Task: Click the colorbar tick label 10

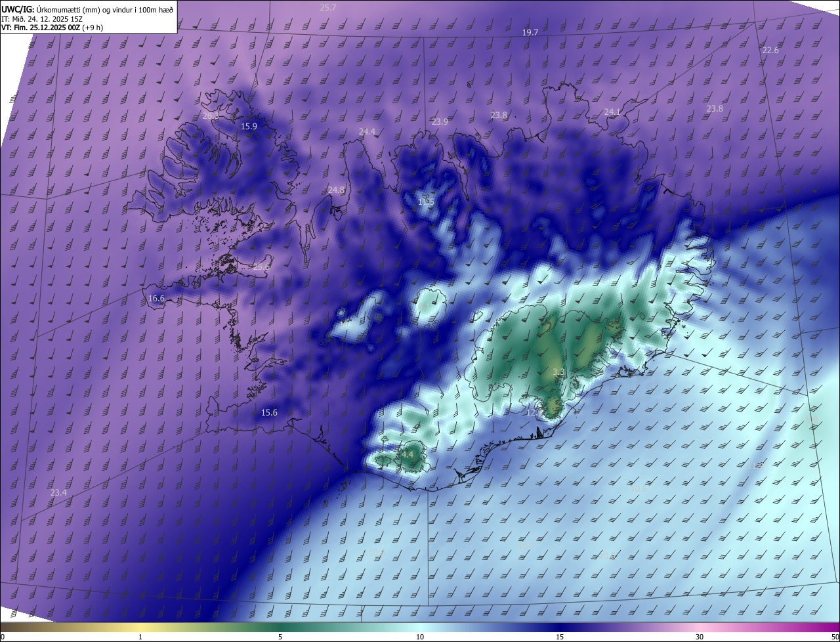Action: click(420, 637)
